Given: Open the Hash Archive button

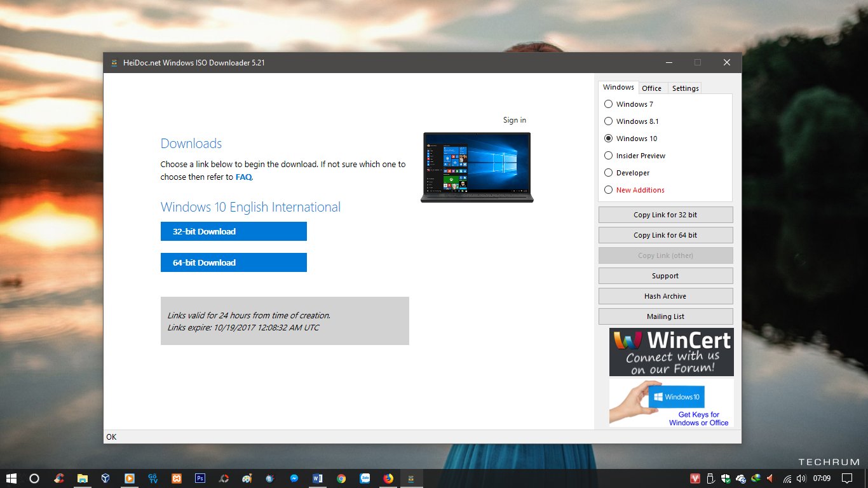Looking at the screenshot, I should (665, 296).
